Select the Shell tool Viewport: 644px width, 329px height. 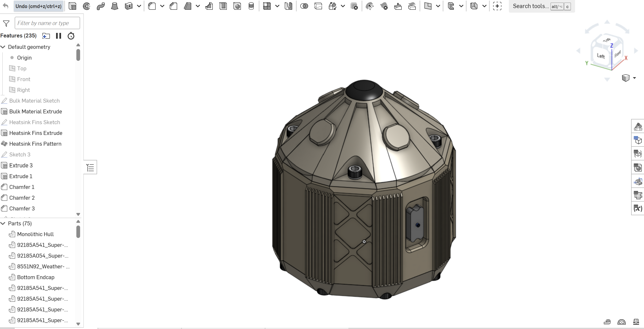(x=223, y=6)
